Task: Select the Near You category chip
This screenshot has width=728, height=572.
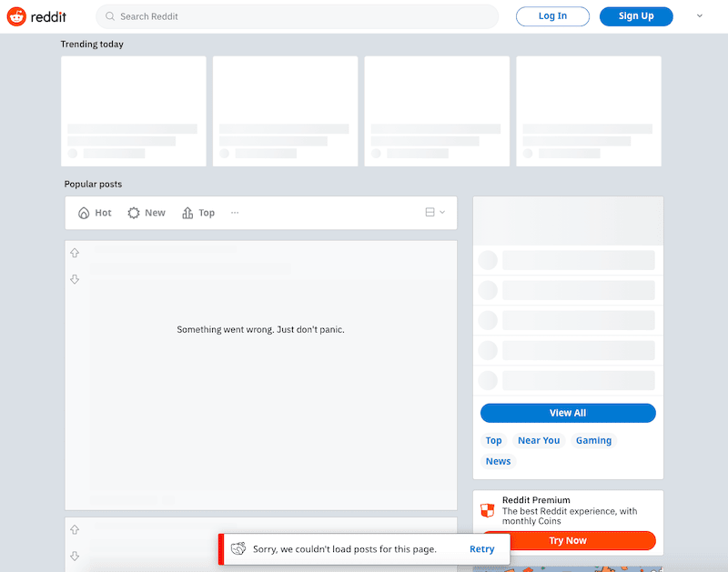Action: pyautogui.click(x=539, y=440)
